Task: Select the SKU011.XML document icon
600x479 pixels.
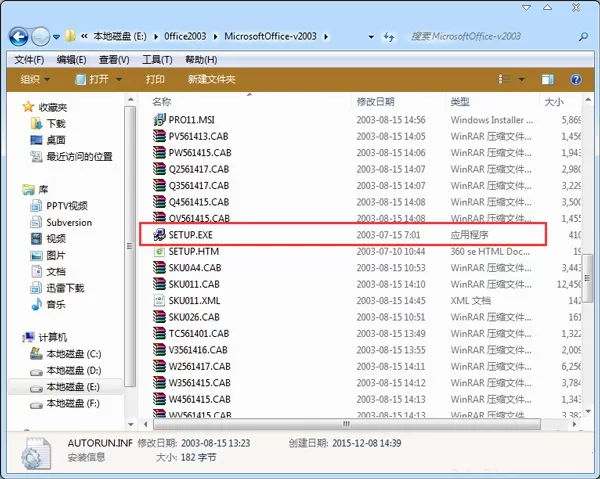Action: point(159,301)
